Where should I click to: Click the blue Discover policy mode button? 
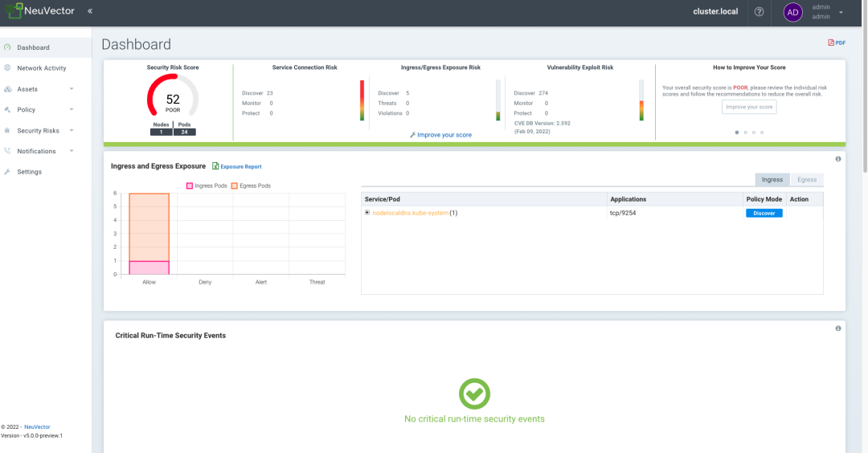click(x=764, y=213)
